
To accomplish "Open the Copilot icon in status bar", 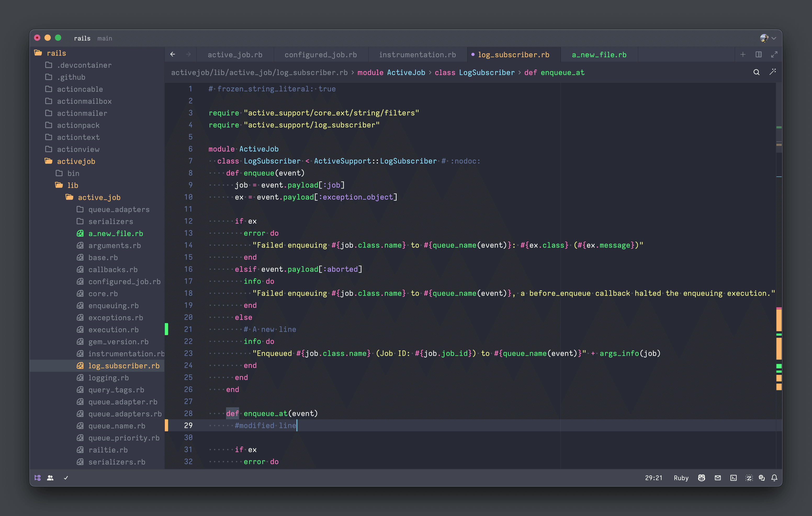I will pos(701,478).
